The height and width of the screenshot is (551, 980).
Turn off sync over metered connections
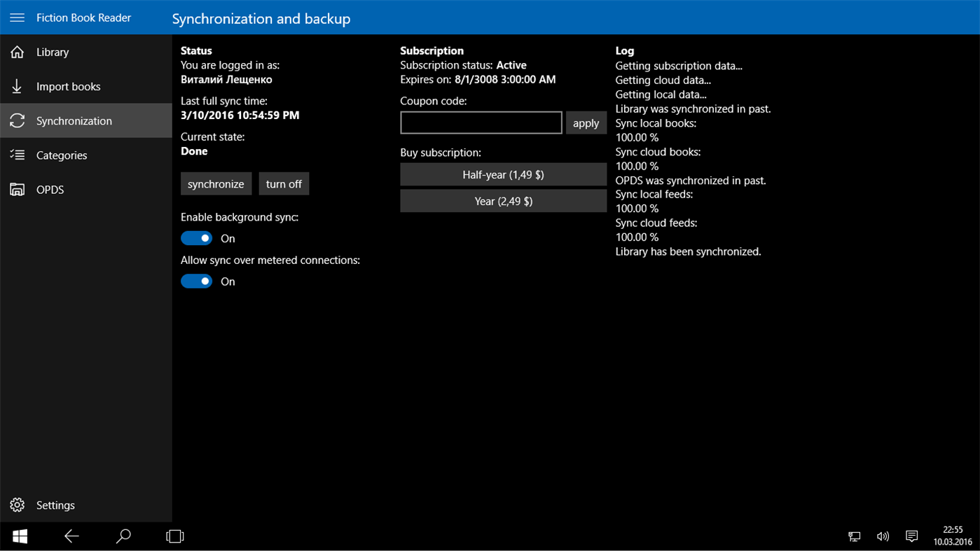(x=196, y=281)
